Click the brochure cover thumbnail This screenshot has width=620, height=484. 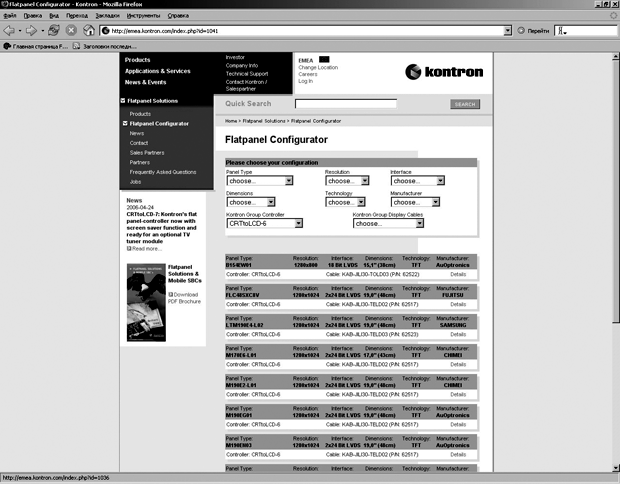pyautogui.click(x=146, y=302)
